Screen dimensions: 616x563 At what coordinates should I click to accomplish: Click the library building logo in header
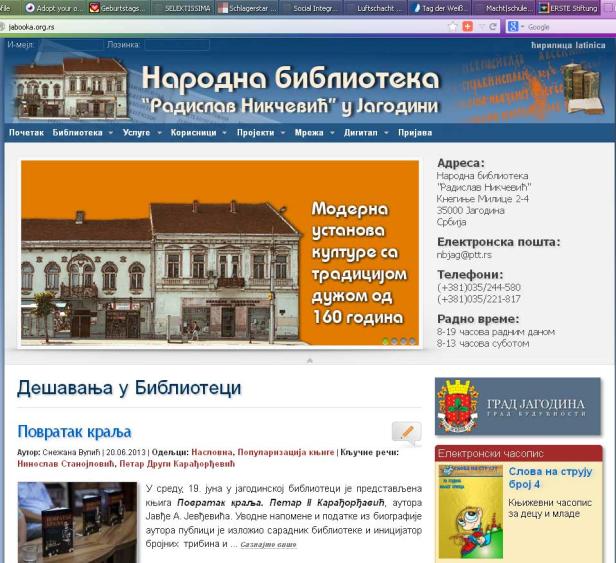click(x=71, y=88)
